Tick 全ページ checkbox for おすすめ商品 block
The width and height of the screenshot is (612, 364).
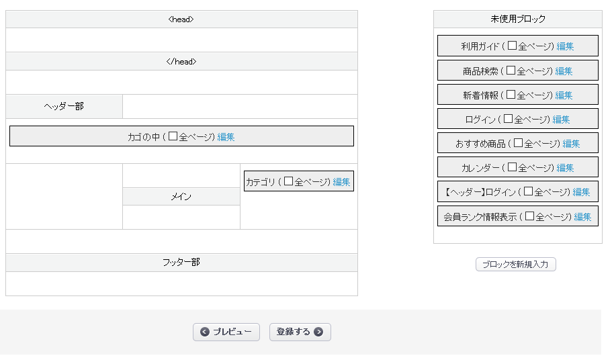click(518, 143)
